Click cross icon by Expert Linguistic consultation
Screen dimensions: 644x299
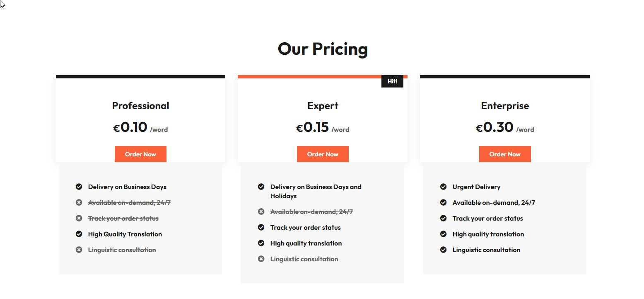[x=261, y=259]
